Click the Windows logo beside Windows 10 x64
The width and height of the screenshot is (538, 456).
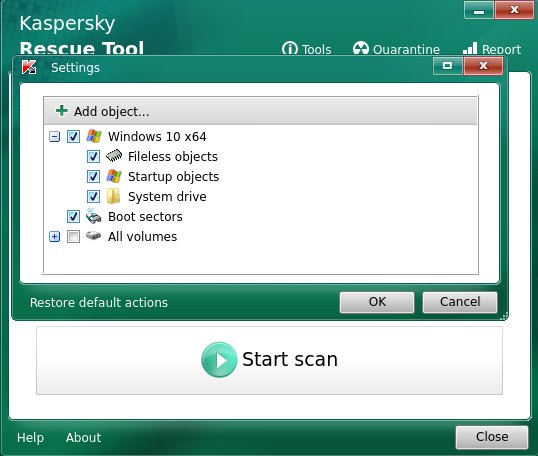pos(94,136)
